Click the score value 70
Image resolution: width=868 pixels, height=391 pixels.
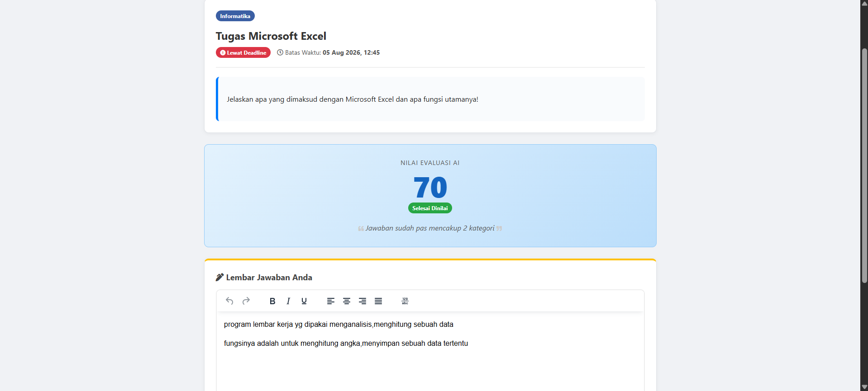click(x=430, y=188)
